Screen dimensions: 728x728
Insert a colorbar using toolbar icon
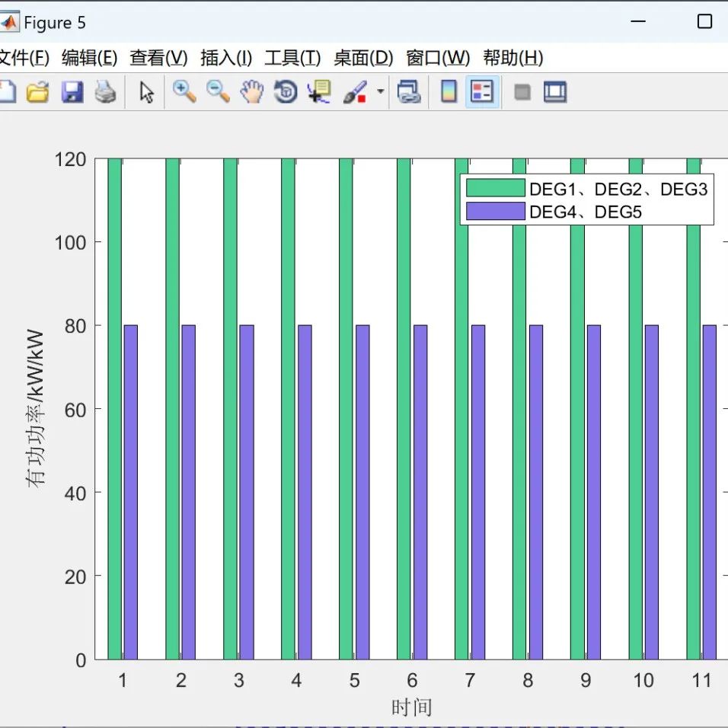(449, 91)
